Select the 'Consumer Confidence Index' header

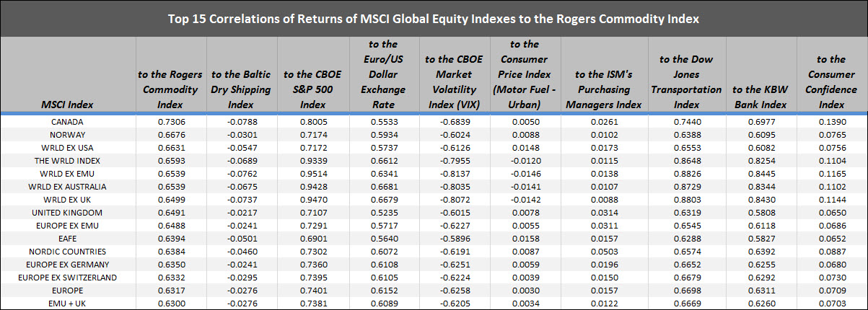(830, 81)
